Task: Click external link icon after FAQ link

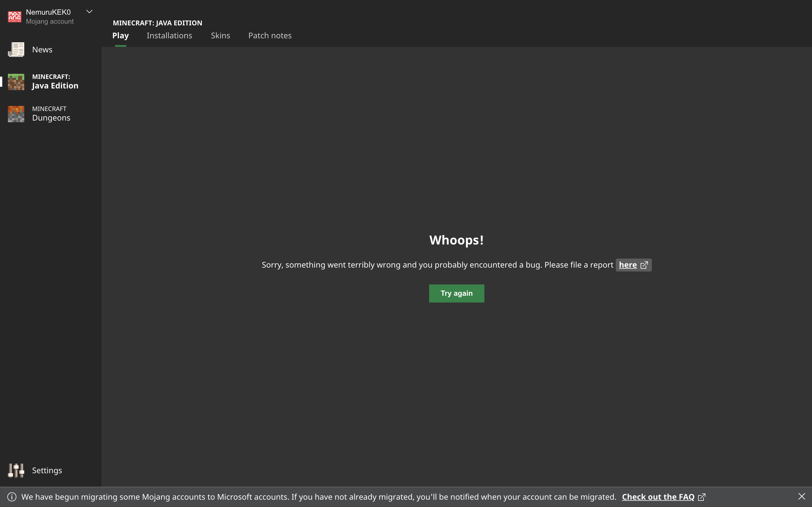Action: (x=701, y=497)
